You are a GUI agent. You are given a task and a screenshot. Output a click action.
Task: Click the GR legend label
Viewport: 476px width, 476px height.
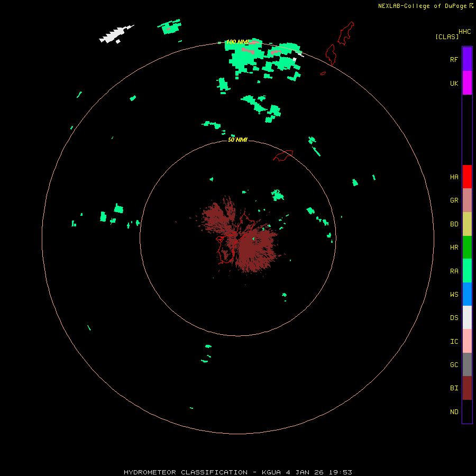(x=454, y=200)
